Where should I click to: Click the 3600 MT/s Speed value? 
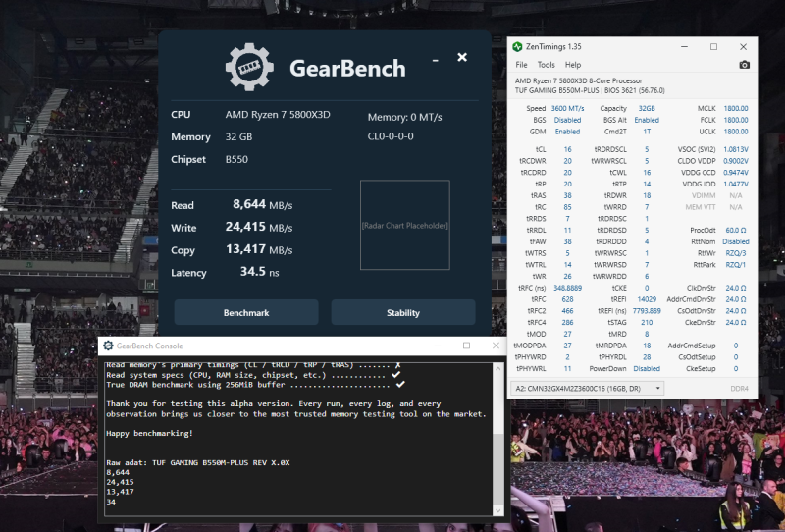click(567, 108)
